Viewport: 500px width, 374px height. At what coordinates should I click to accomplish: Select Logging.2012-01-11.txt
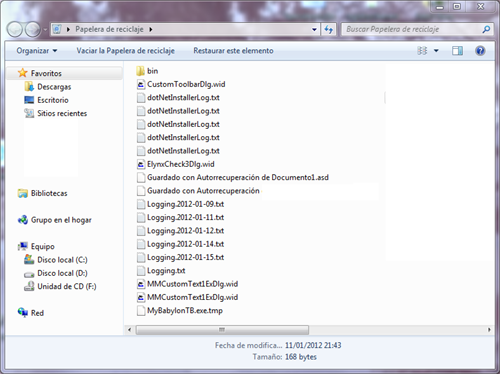pos(185,218)
